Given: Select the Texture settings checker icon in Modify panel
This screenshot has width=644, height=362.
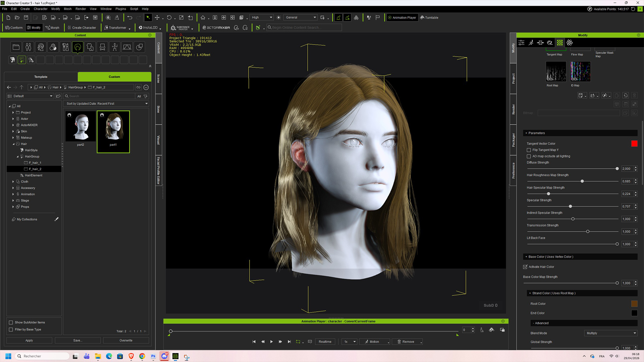Looking at the screenshot, I should [x=560, y=43].
